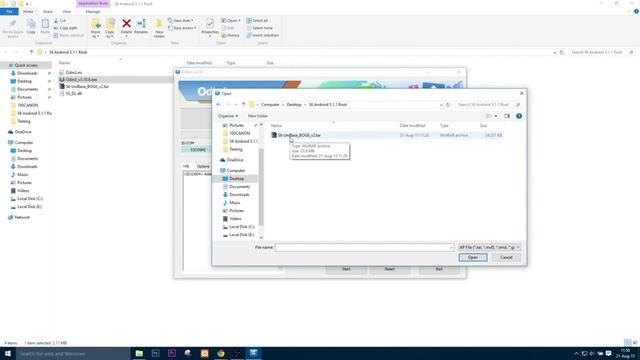The height and width of the screenshot is (360, 640).
Task: Click the Cut command in the ribbon
Action: tap(60, 21)
